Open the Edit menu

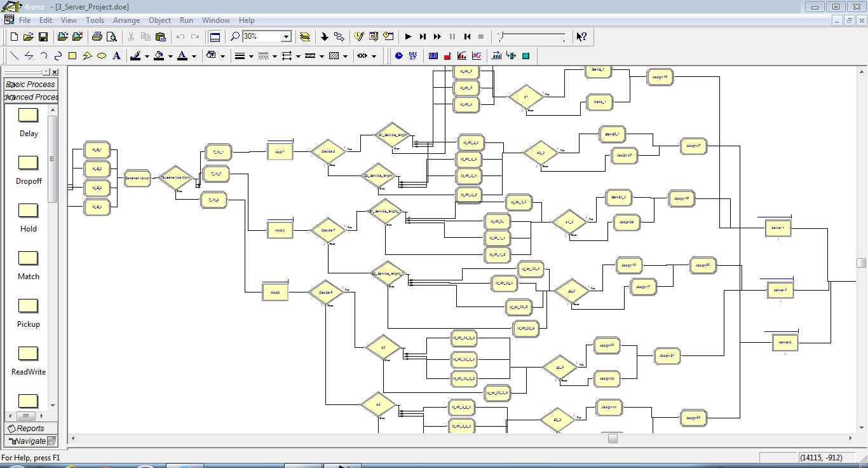pyautogui.click(x=46, y=20)
